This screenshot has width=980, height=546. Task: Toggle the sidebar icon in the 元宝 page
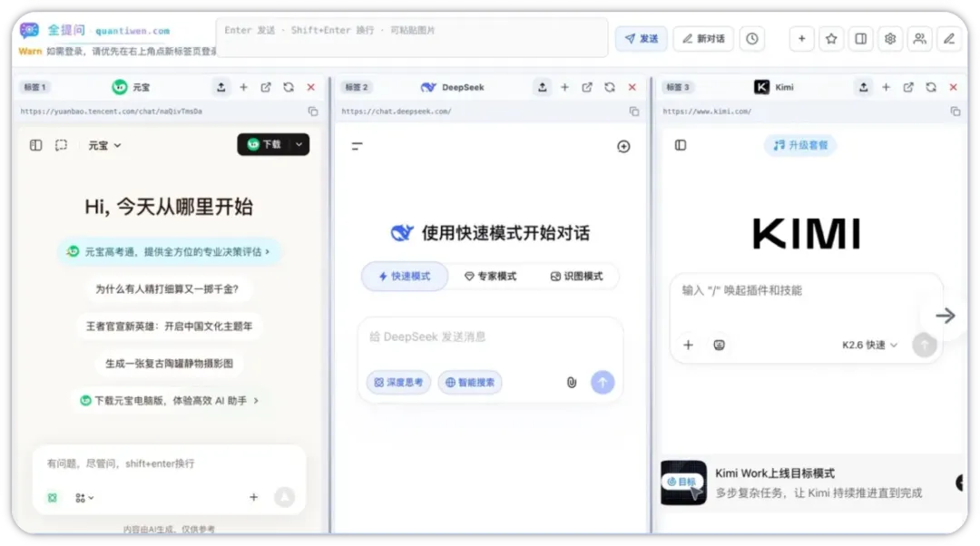[x=35, y=145]
